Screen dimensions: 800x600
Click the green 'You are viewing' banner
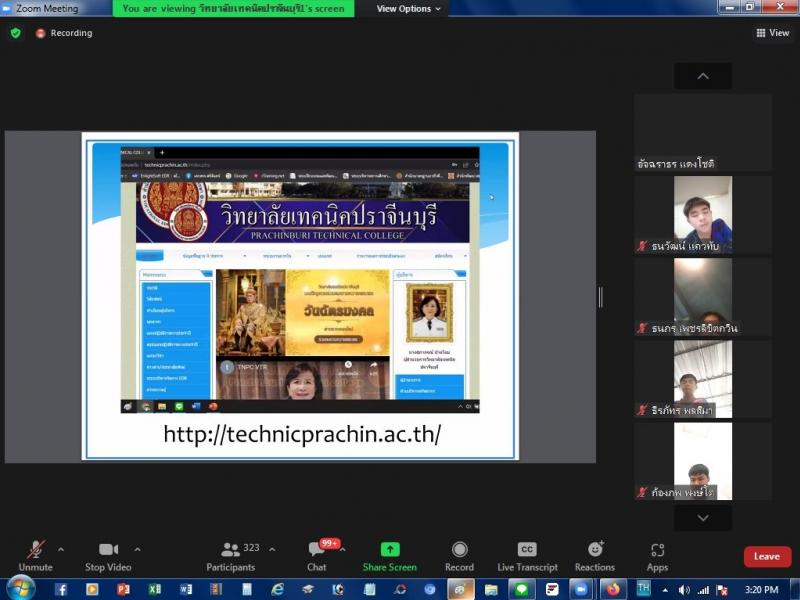(x=233, y=9)
